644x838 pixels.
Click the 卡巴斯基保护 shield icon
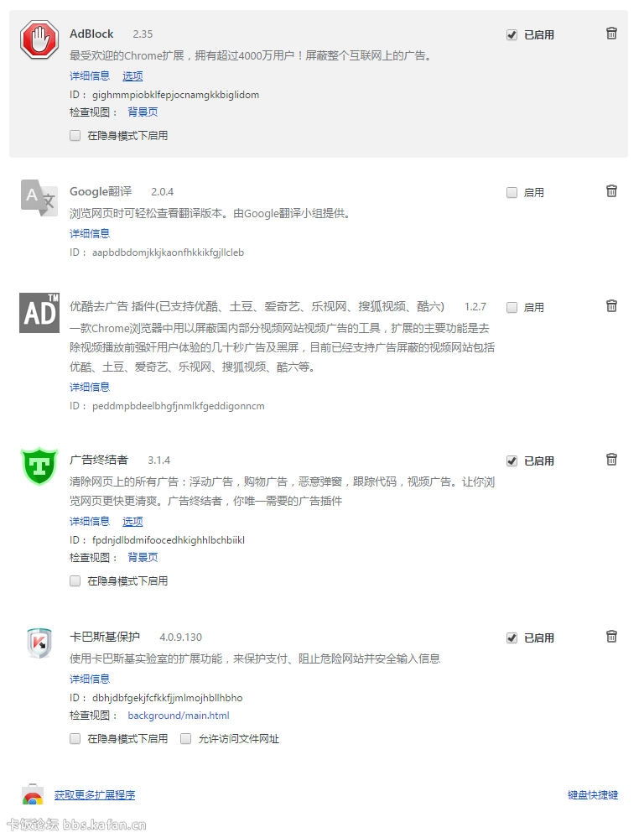39,643
